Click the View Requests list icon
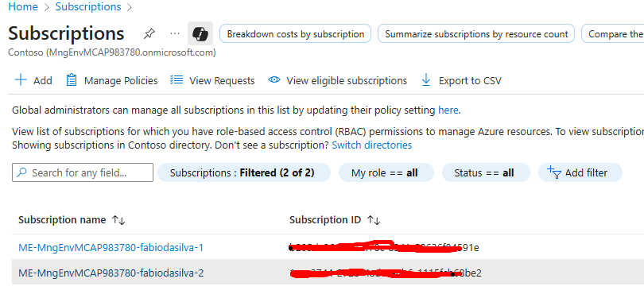This screenshot has width=644, height=298. pos(177,80)
